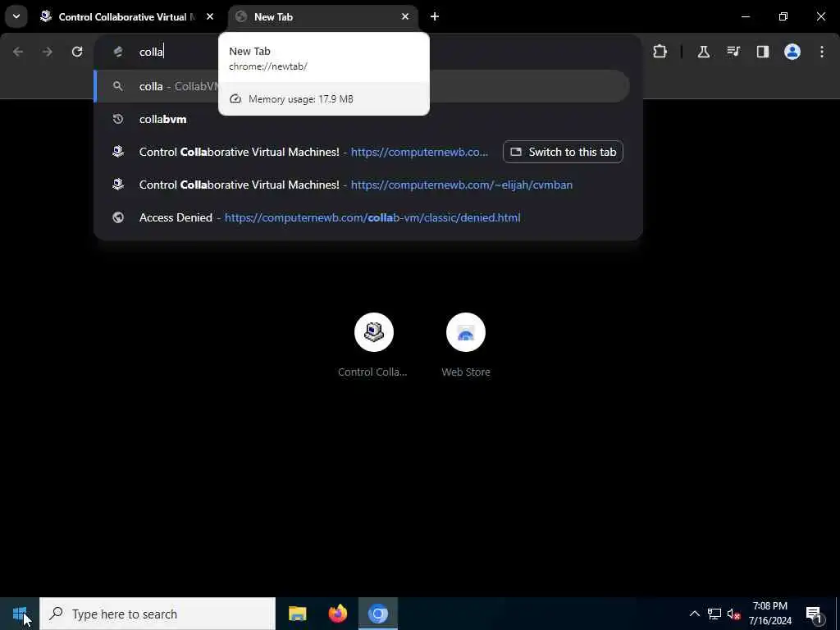Image resolution: width=840 pixels, height=630 pixels.
Task: Open File Explorer from taskbar
Action: [297, 614]
